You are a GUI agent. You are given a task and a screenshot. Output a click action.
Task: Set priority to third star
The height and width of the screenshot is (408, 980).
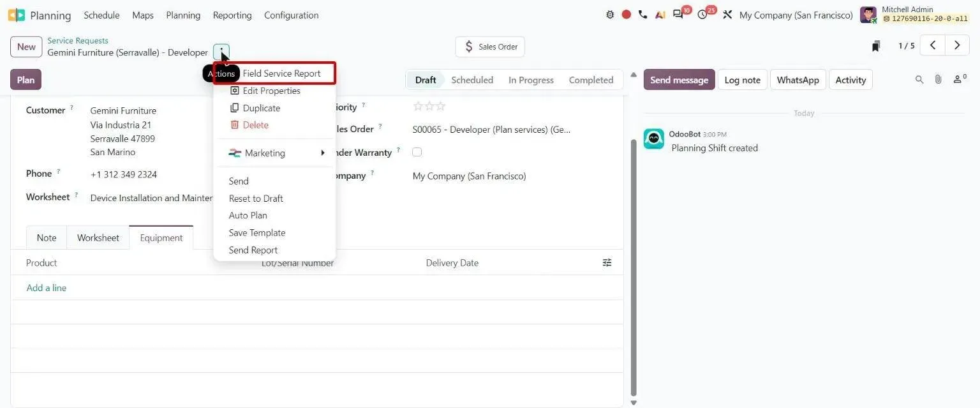[441, 107]
